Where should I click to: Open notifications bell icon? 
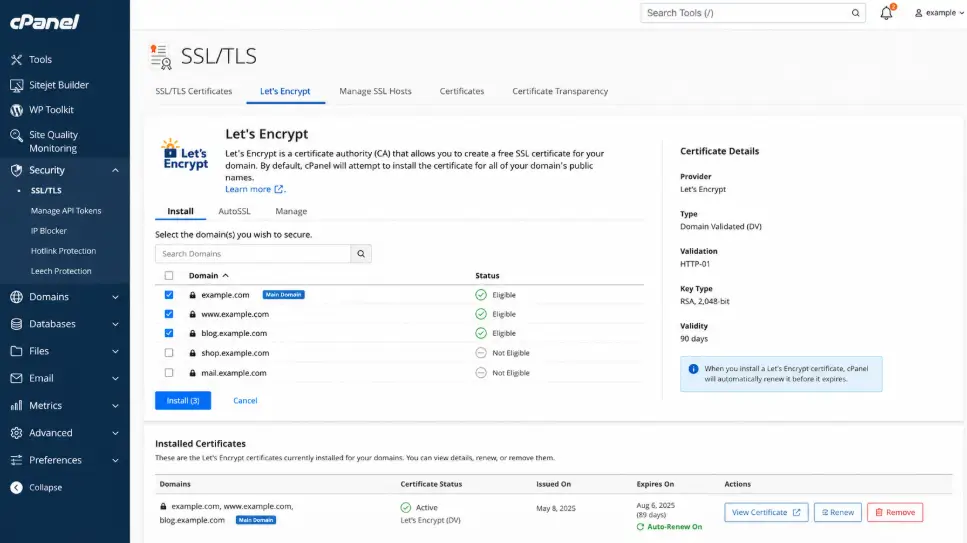click(x=886, y=12)
